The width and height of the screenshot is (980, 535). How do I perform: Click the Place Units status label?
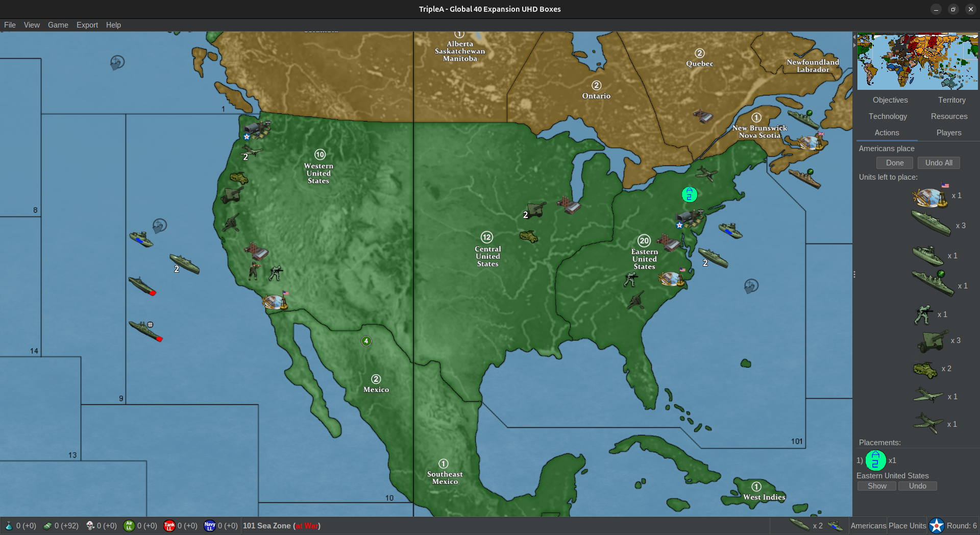pyautogui.click(x=907, y=526)
